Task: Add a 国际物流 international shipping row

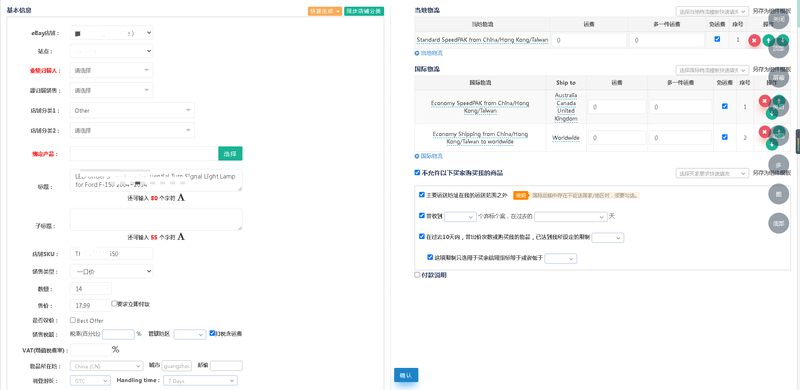Action: pyautogui.click(x=429, y=156)
